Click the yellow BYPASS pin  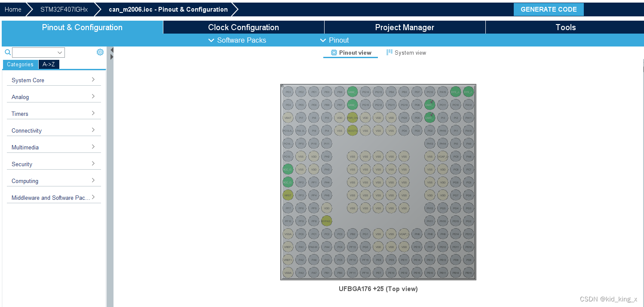tap(327, 221)
